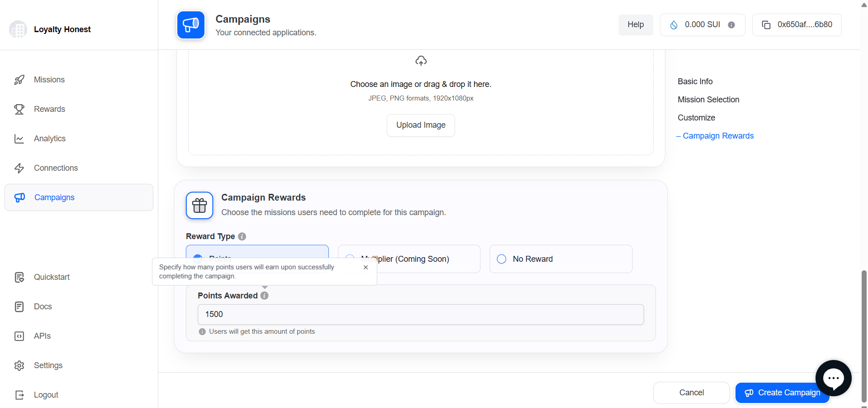Image resolution: width=868 pixels, height=408 pixels.
Task: Click the Upload Image button
Action: point(421,125)
